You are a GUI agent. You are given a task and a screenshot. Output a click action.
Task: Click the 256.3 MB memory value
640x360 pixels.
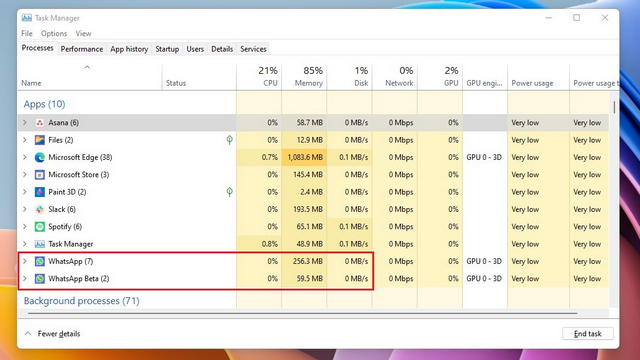click(x=308, y=261)
